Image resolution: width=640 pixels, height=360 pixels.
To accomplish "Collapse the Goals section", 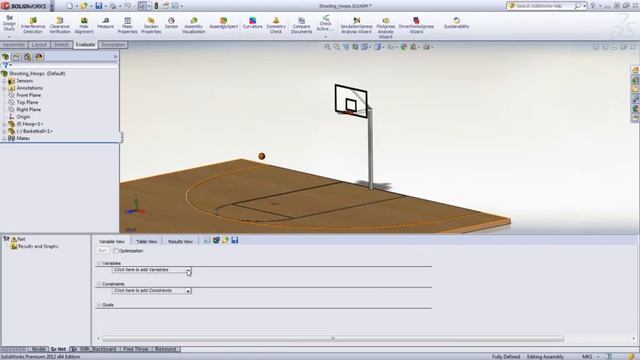I will 99,305.
